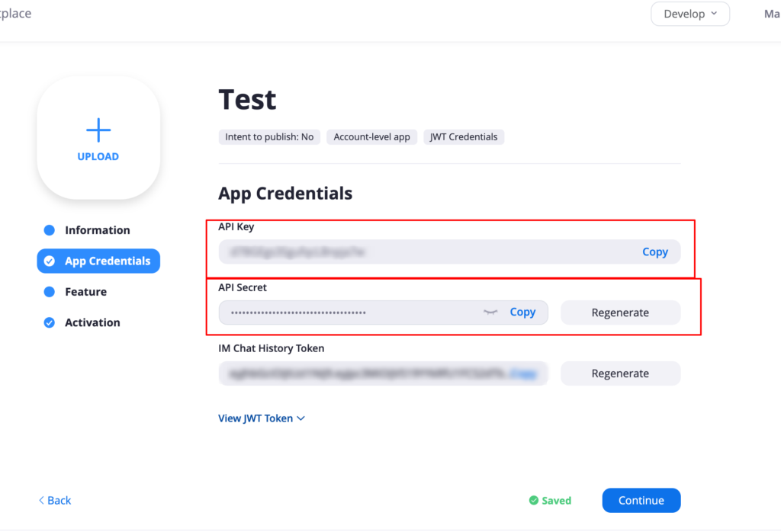Click the plus upload icon
Viewport: 781px width, 532px height.
(x=98, y=130)
